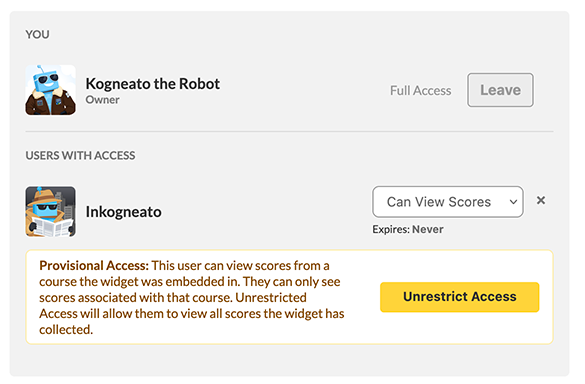Click the Full Access label
Image resolution: width=585 pixels, height=384 pixels.
420,90
